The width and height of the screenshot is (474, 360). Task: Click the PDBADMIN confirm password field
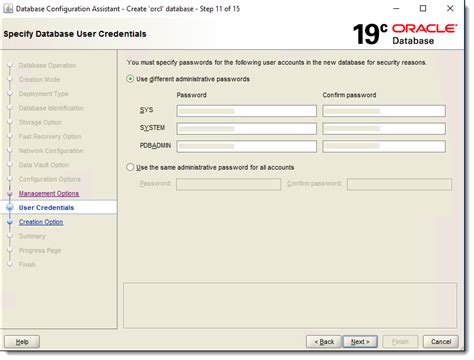coord(384,146)
